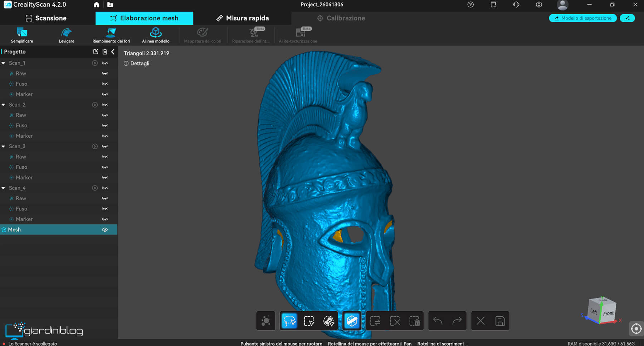644x346 pixels.
Task: Collapse the Progetto side panel
Action: [x=113, y=52]
